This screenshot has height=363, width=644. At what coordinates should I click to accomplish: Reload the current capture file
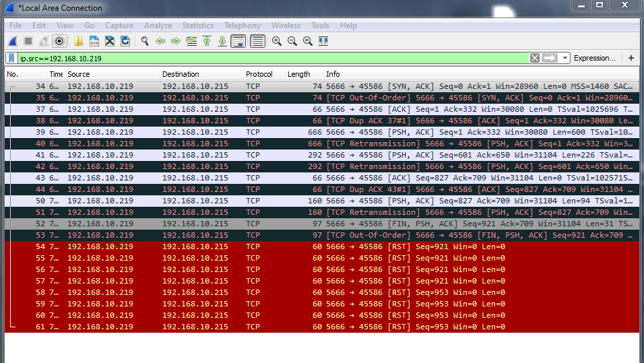pos(125,41)
